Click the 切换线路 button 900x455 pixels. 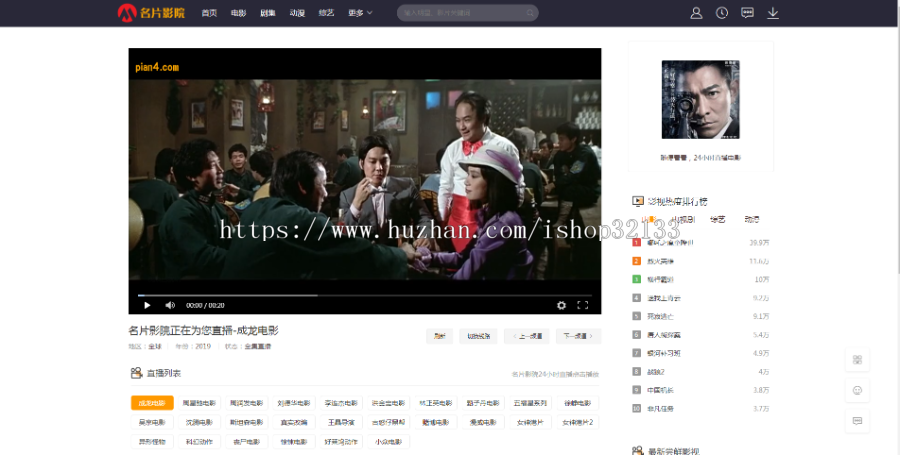[x=478, y=336]
